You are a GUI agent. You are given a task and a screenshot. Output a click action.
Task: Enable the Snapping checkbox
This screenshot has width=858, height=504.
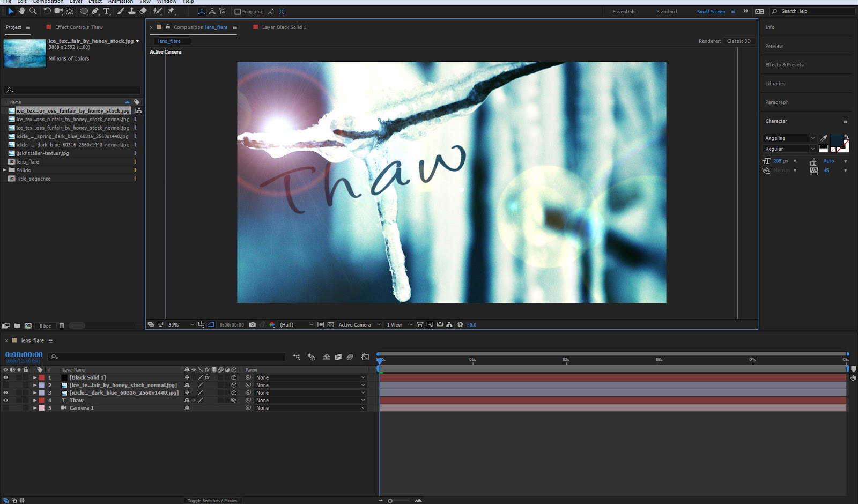click(238, 11)
